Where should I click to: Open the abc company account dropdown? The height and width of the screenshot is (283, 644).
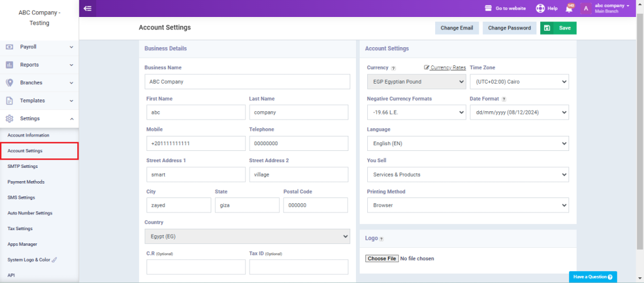coord(612,8)
